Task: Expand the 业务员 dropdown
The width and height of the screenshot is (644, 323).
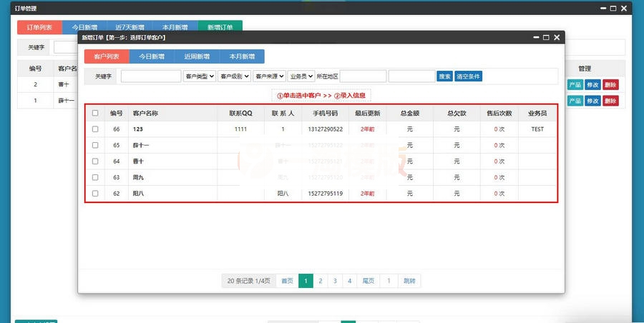Action: pyautogui.click(x=301, y=76)
